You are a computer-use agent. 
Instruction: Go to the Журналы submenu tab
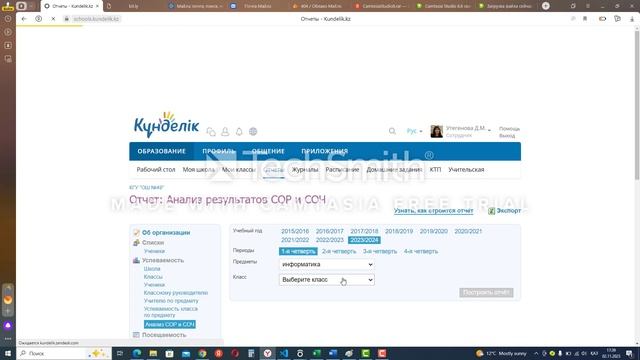[305, 169]
